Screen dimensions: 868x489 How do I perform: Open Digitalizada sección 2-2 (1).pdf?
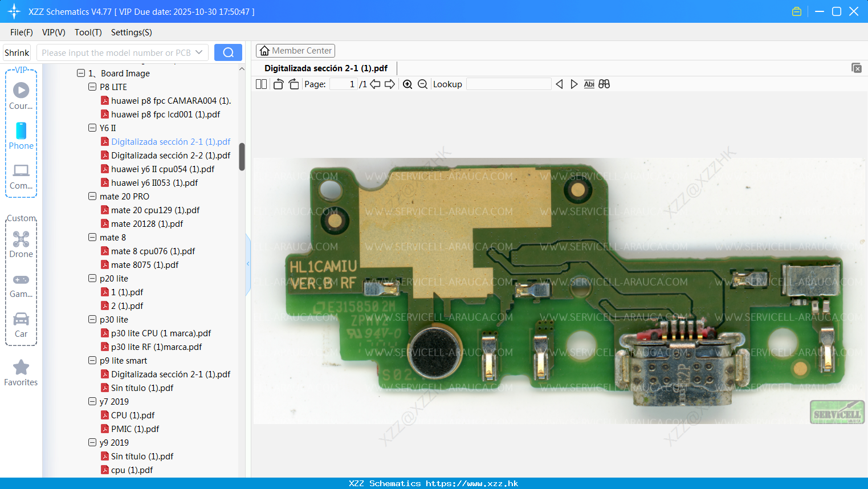[171, 155]
